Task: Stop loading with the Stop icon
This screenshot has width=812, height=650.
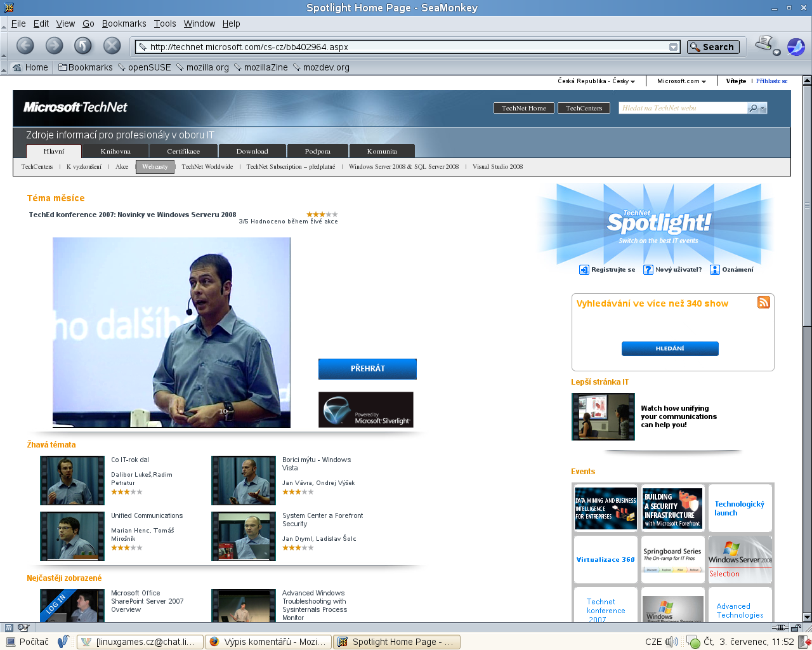Action: tap(112, 46)
